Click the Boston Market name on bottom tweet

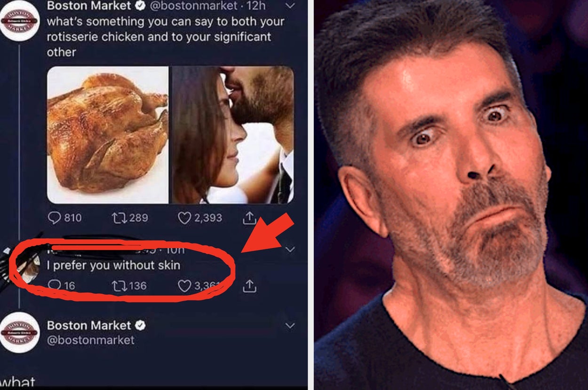pos(89,325)
